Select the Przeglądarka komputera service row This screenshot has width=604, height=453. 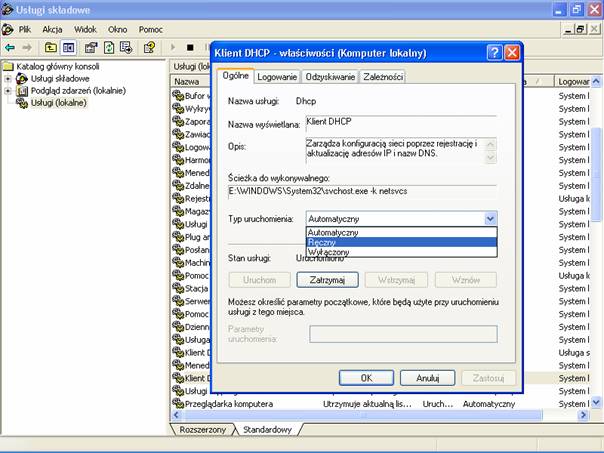(x=380, y=404)
